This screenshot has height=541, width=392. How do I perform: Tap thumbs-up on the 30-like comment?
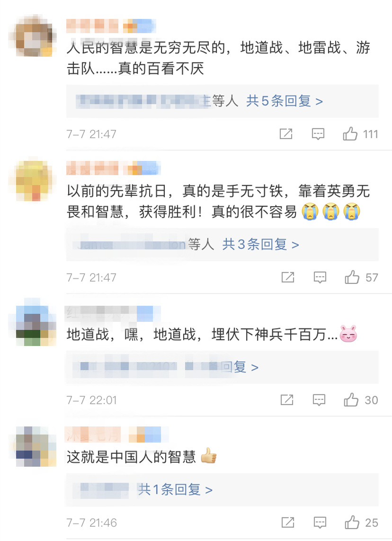point(351,399)
